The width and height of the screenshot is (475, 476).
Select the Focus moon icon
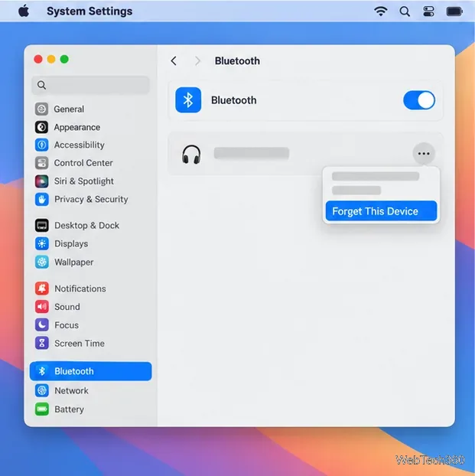click(41, 324)
